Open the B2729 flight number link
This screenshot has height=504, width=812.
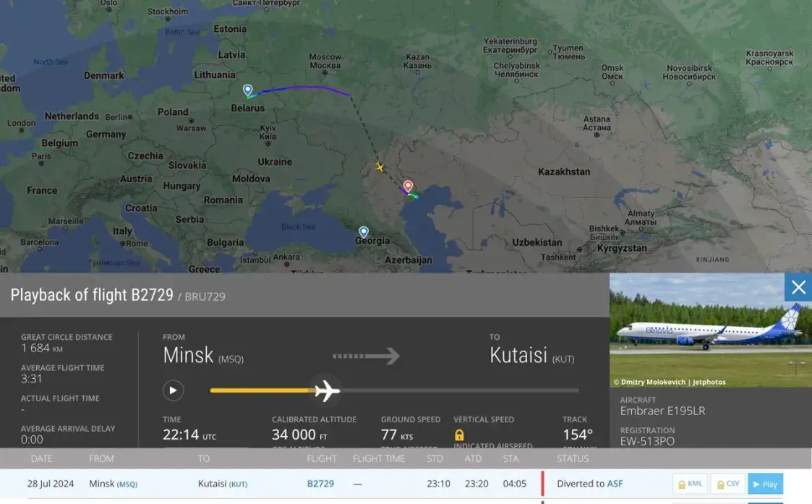click(320, 483)
